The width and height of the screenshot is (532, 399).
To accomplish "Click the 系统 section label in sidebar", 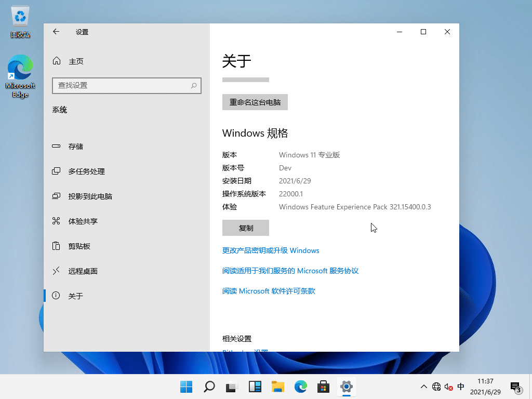I will (x=59, y=110).
